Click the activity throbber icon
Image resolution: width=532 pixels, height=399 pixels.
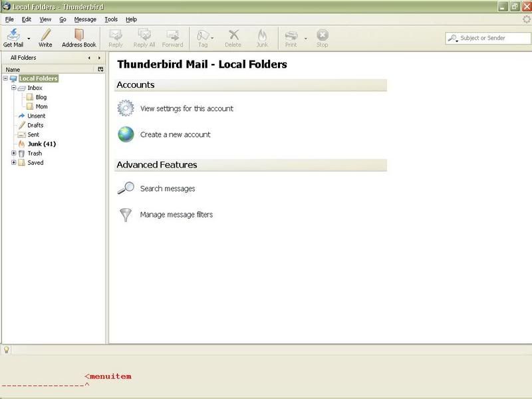click(x=526, y=19)
